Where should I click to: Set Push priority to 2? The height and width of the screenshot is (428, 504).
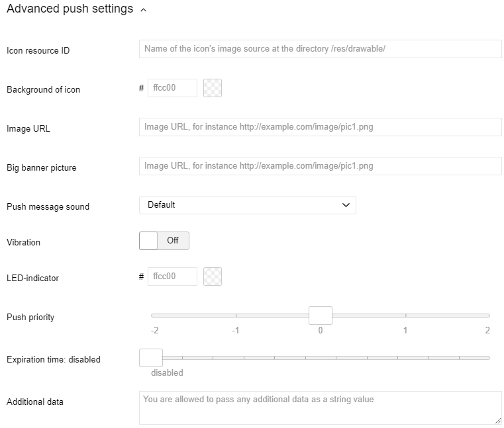pos(489,316)
